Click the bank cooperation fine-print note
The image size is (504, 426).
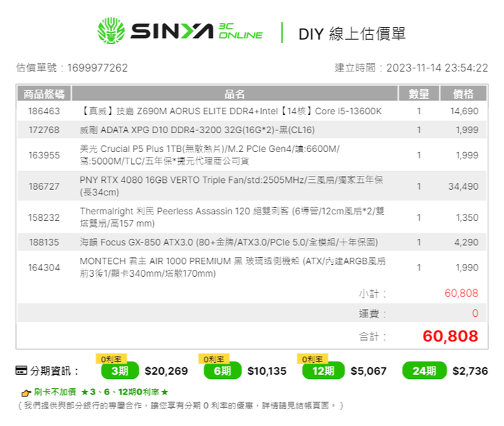coord(181,406)
